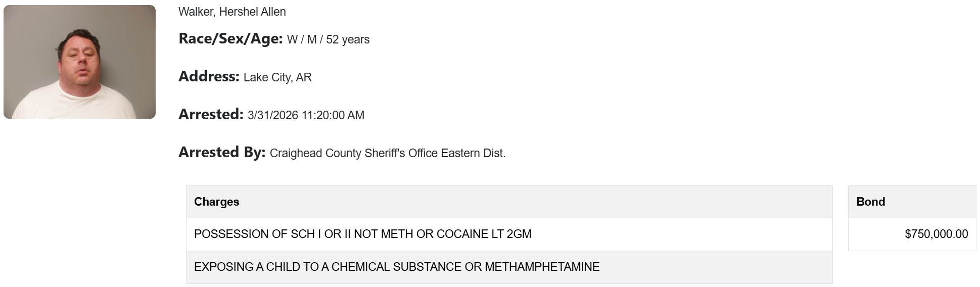980x287 pixels.
Task: Click the 3/31/2026 arrest date
Action: 273,115
